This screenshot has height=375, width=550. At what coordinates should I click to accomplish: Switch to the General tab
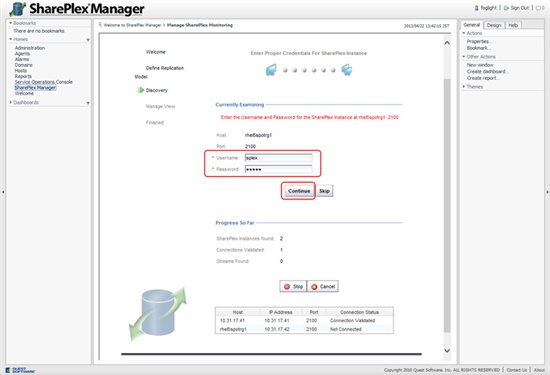471,25
